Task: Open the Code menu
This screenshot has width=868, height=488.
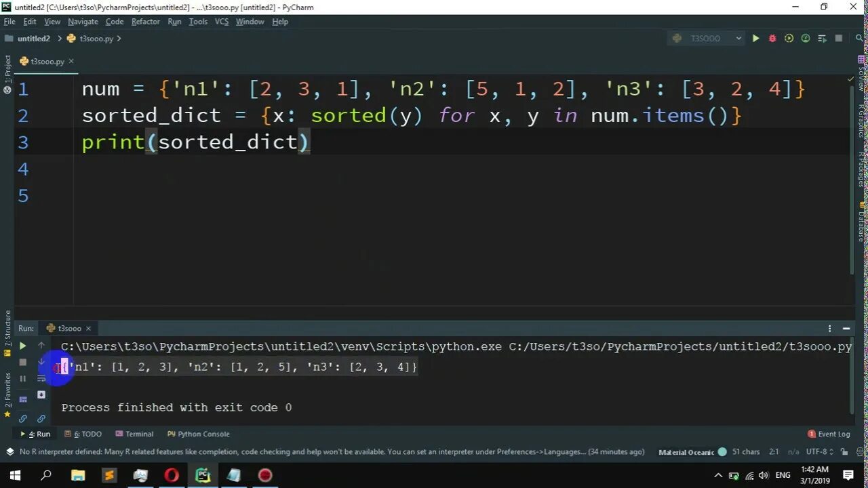Action: 115,22
